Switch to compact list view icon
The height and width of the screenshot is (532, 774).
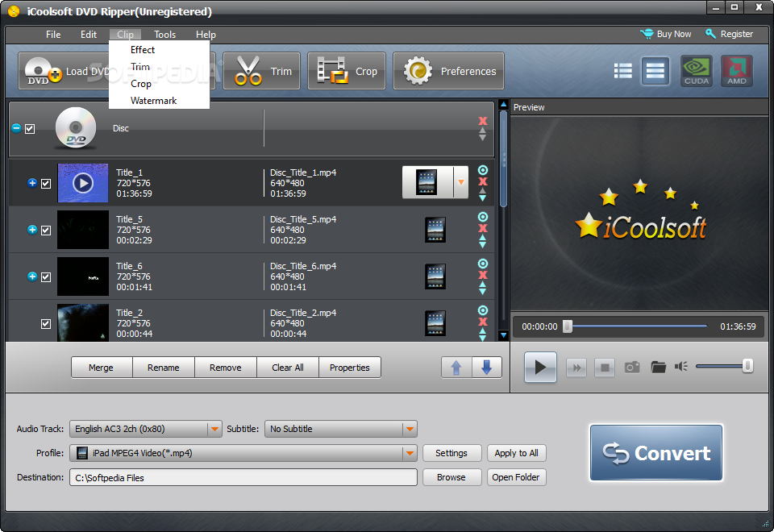point(655,71)
